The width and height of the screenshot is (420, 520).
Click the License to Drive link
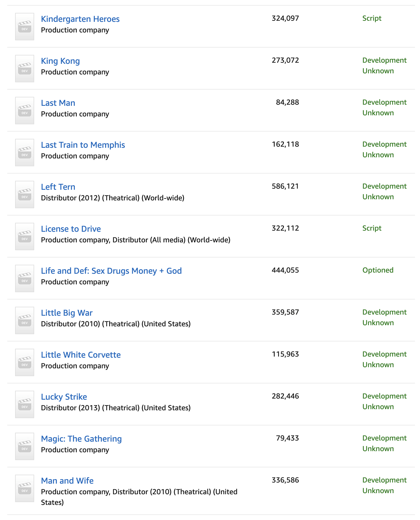(71, 229)
